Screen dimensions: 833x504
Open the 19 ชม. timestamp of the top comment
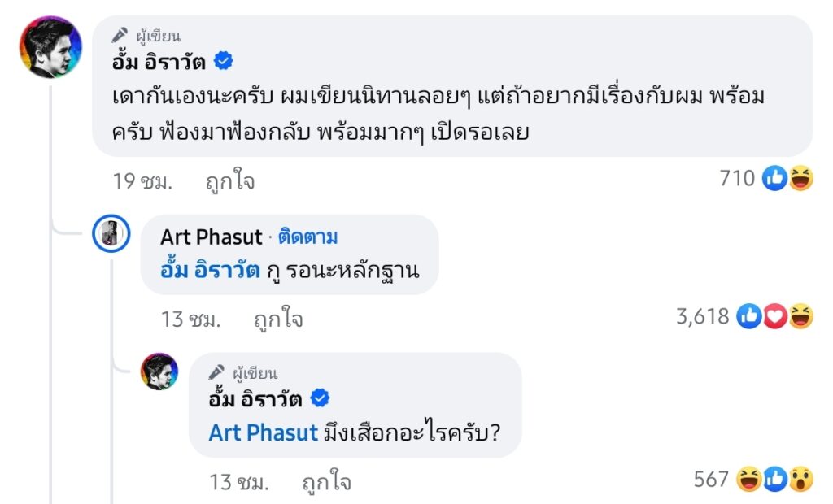142,181
